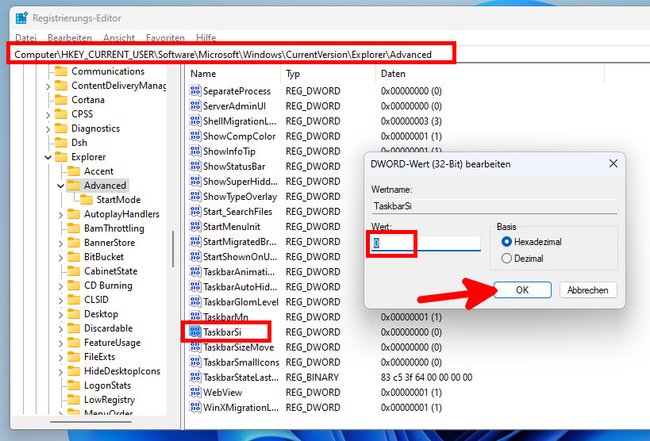Select the FileExts tree item
Viewport: 650px width, 441px height.
99,357
